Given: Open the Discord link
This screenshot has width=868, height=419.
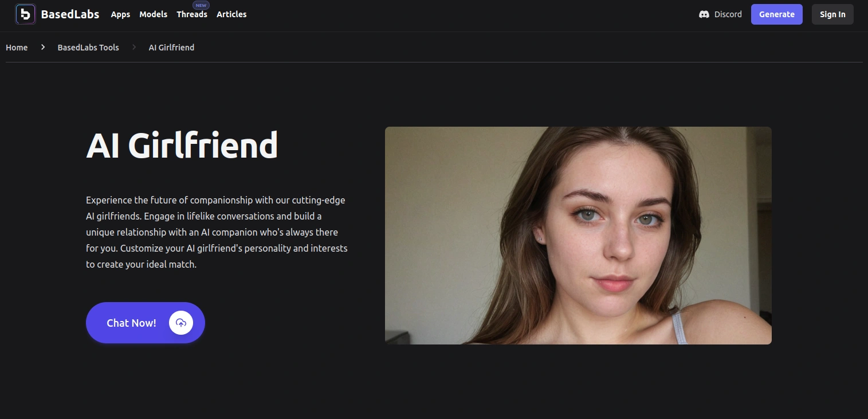Looking at the screenshot, I should click(x=720, y=14).
